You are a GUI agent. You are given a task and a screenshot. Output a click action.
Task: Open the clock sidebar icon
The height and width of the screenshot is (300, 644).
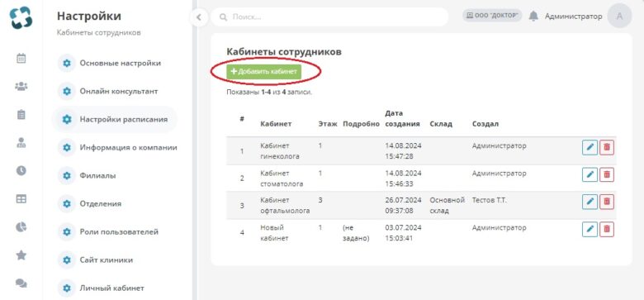click(x=21, y=170)
